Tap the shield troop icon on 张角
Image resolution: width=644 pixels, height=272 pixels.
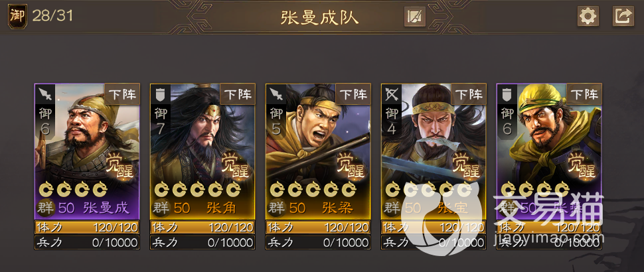coord(160,95)
